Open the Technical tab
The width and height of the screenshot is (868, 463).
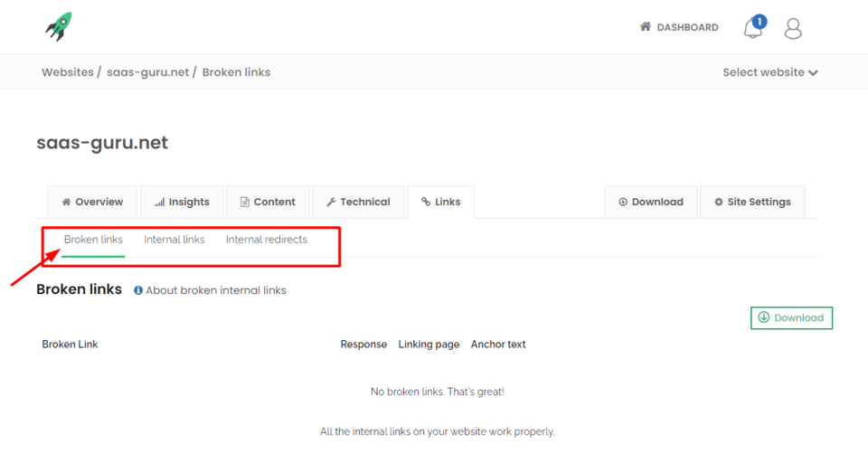tap(359, 202)
